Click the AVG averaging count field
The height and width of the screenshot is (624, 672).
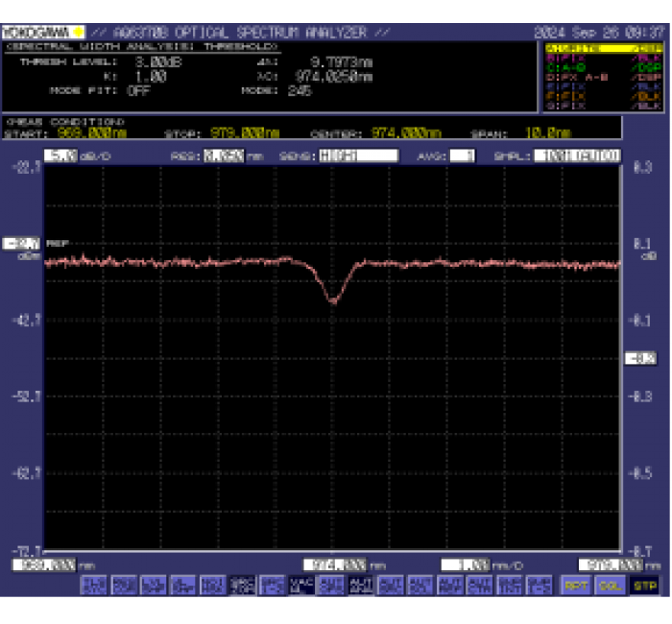click(x=462, y=156)
